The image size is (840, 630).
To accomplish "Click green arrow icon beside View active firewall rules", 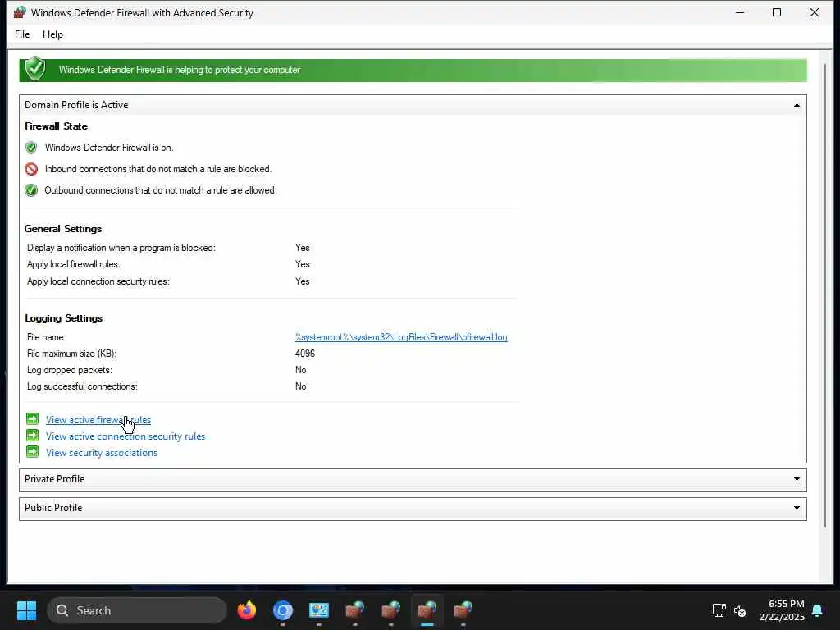I will 32,418.
